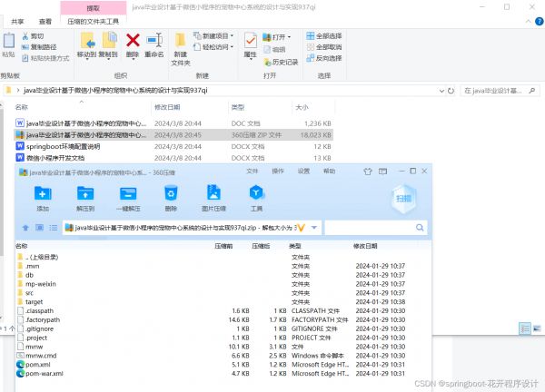Screen dimensions: 545x392
Task: Click the Extract to (解压到) icon in 360压缩
Action: pyautogui.click(x=85, y=193)
